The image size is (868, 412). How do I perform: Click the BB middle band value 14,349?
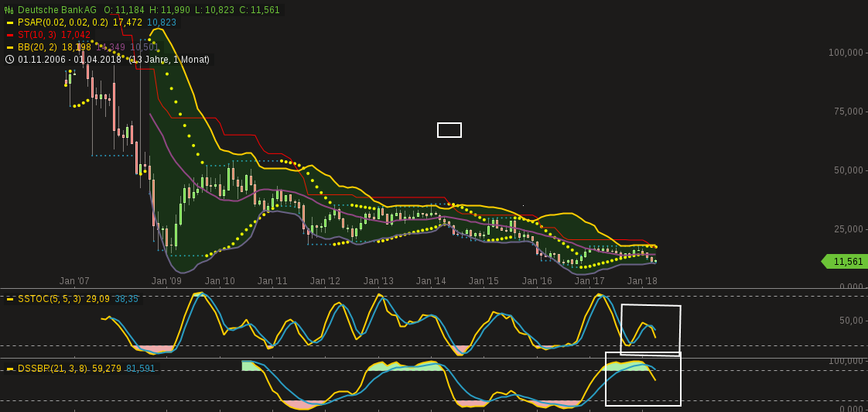pos(111,47)
